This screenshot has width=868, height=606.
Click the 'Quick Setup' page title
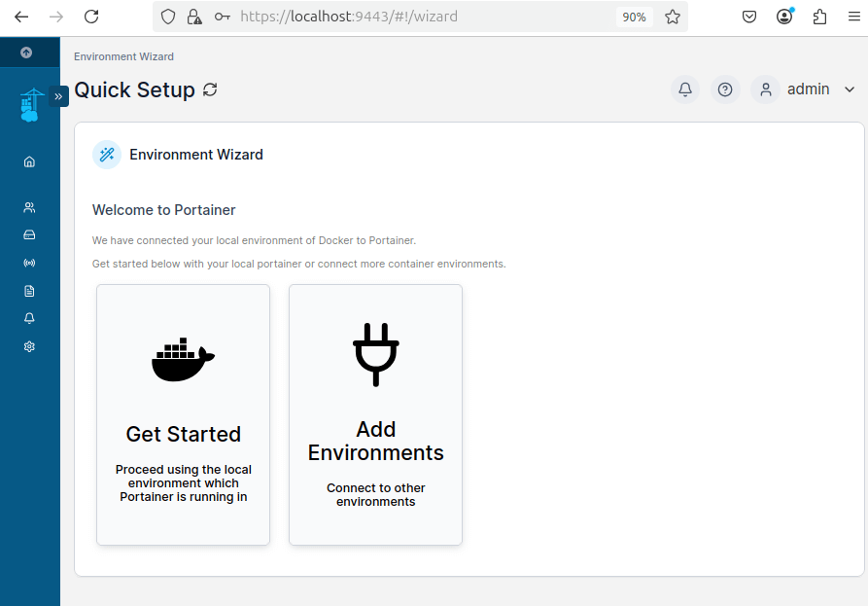pyautogui.click(x=134, y=89)
